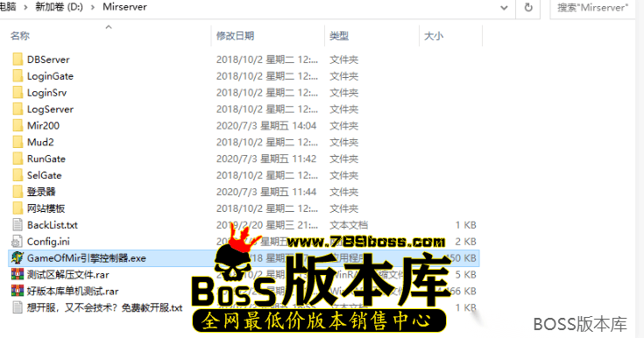Viewport: 644px width, 338px height.
Task: Select 想开服，又不会技术？免费教开服.txt file name
Action: coord(104,307)
